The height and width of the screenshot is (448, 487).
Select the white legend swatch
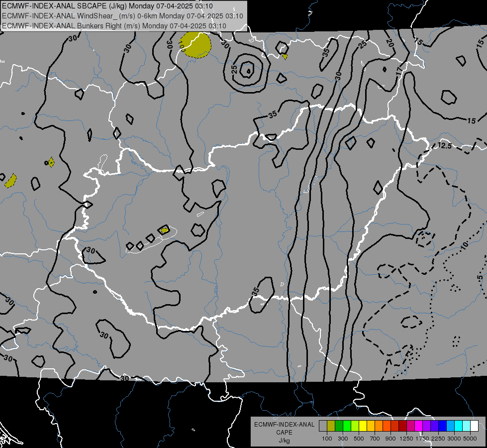[x=474, y=426]
